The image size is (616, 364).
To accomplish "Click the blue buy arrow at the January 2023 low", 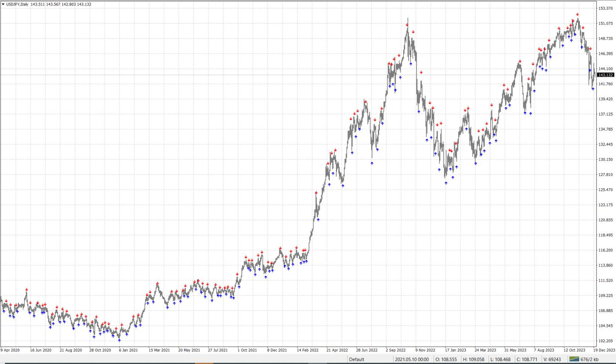I will point(447,182).
